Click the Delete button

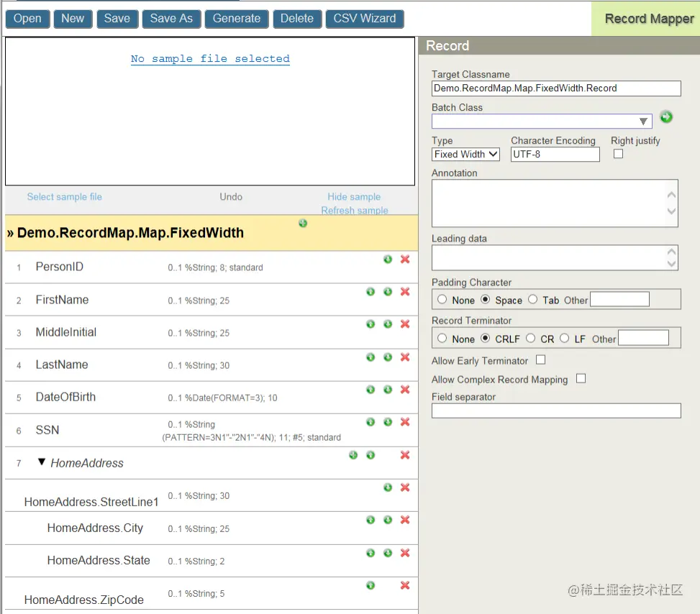point(297,19)
